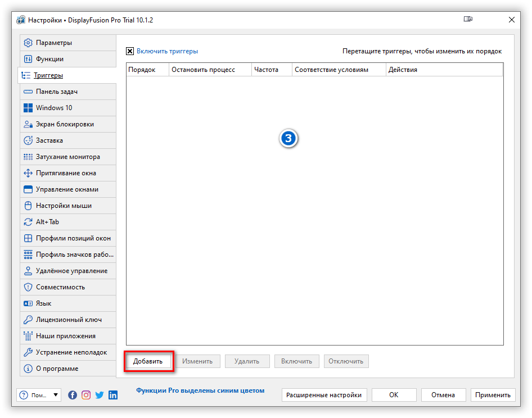The width and height of the screenshot is (532, 418).
Task: Click the Профиль значков рабо... grid icon
Action: 28,255
